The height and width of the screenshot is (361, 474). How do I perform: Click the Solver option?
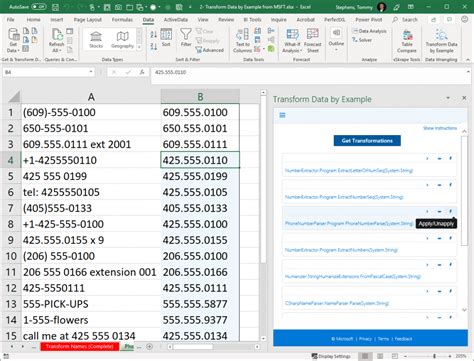pos(362,40)
